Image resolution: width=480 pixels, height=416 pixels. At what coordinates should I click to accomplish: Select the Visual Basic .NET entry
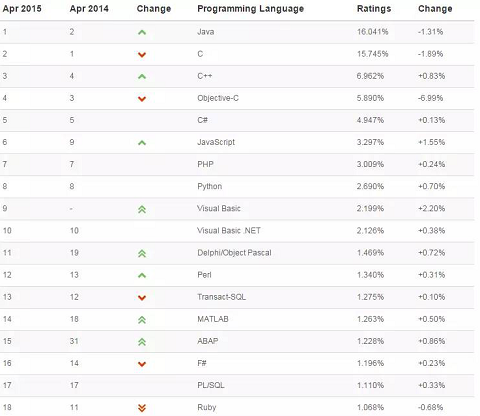click(x=229, y=230)
